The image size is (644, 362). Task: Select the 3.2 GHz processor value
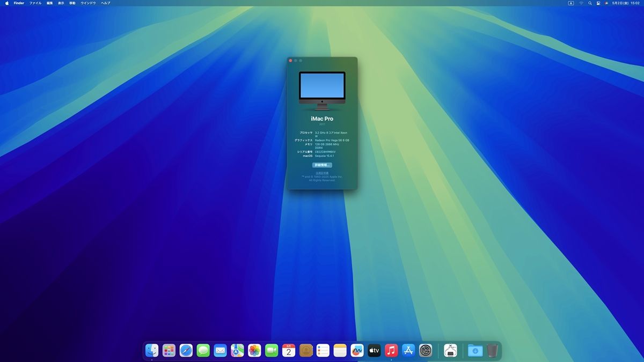coord(331,134)
